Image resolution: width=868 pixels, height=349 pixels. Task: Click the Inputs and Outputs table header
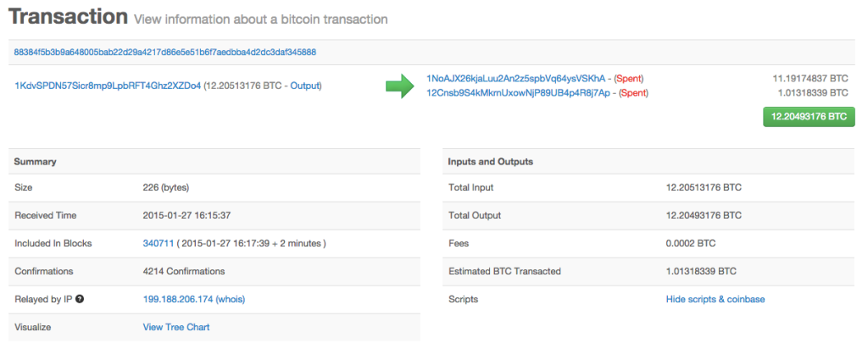click(648, 162)
